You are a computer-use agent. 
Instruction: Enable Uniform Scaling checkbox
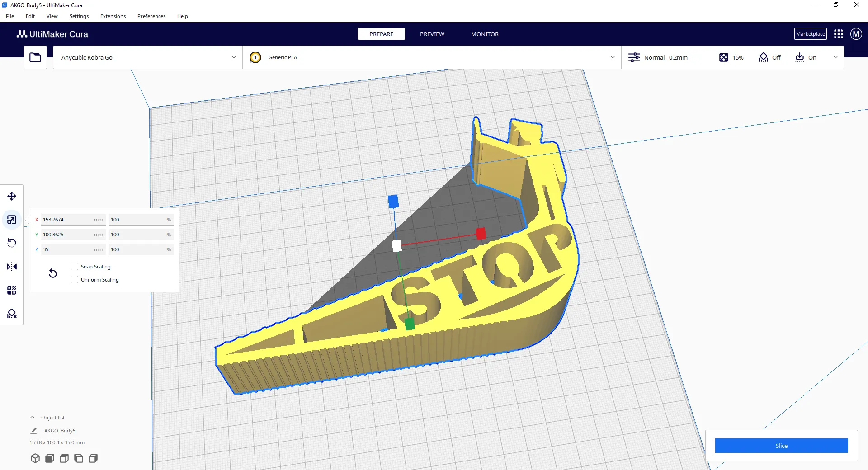(x=75, y=280)
